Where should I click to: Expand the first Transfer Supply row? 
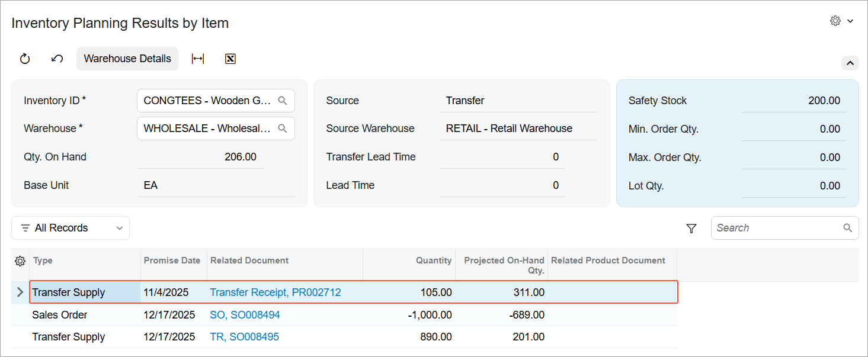(20, 292)
